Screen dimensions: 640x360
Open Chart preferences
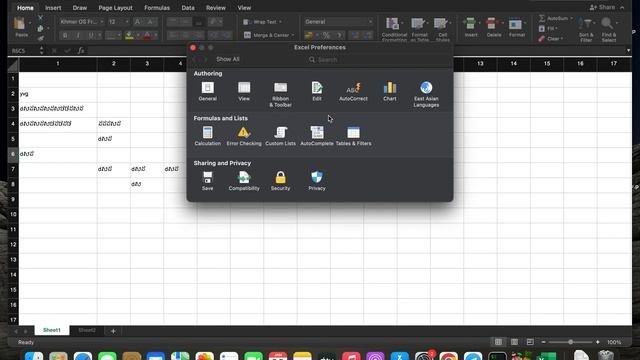(x=390, y=91)
